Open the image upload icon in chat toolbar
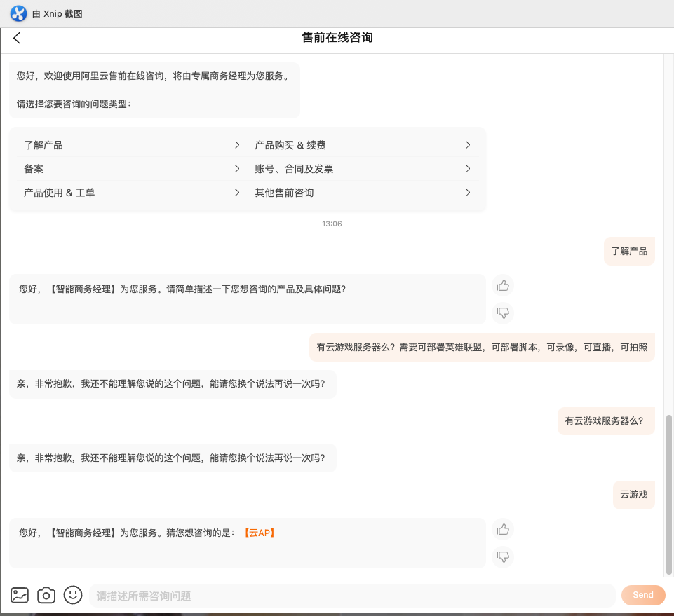674x616 pixels. [x=20, y=594]
